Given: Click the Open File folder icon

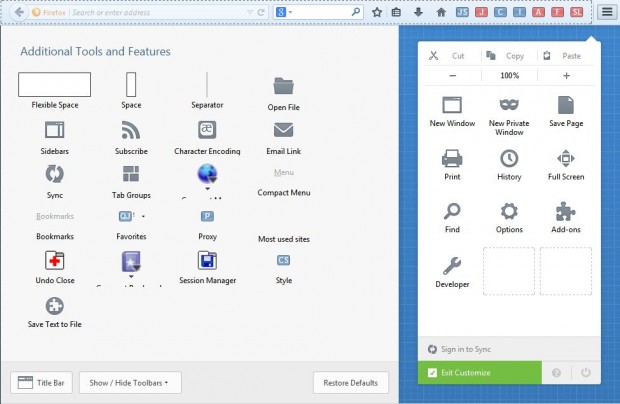Looking at the screenshot, I should click(284, 86).
